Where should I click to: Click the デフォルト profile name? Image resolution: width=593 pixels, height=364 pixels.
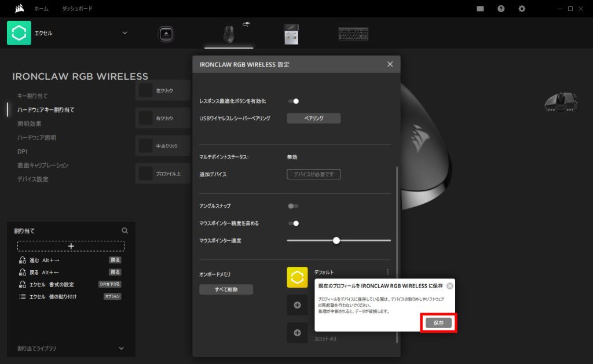tap(324, 272)
